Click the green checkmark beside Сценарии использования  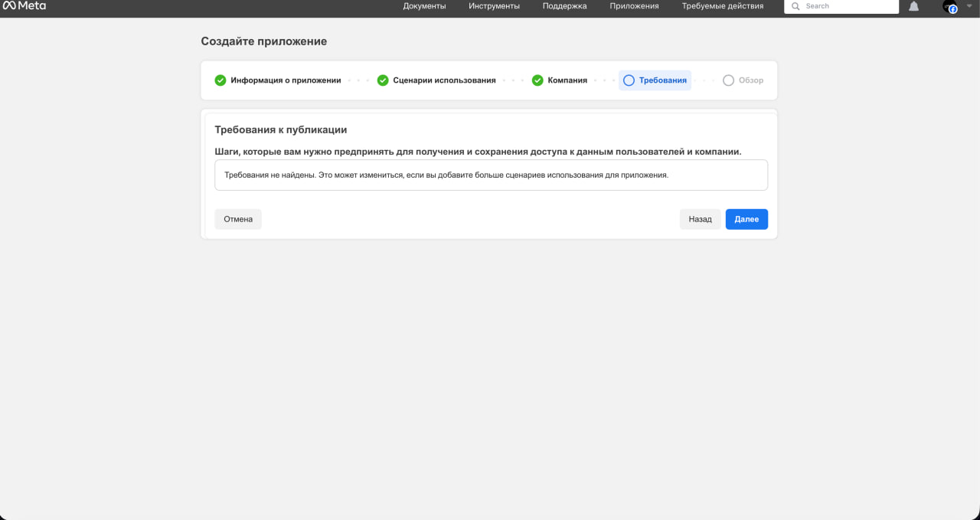tap(382, 80)
